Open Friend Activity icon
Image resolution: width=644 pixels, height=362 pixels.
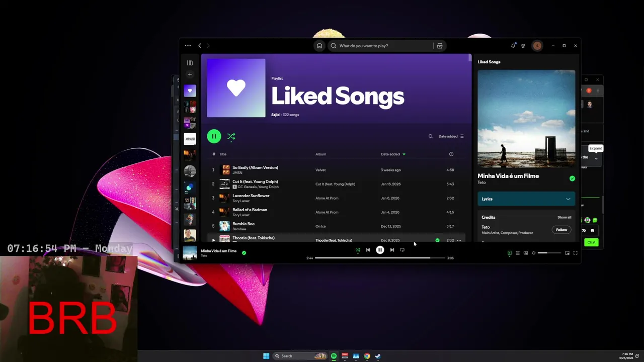[523, 46]
